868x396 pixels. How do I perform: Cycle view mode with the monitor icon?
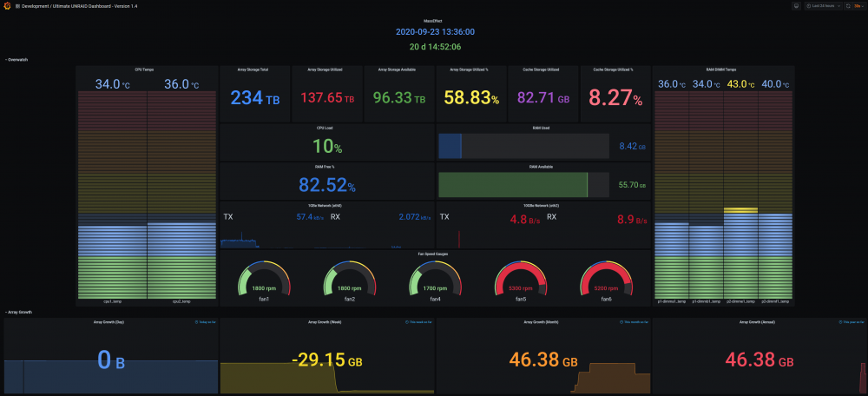tap(796, 6)
